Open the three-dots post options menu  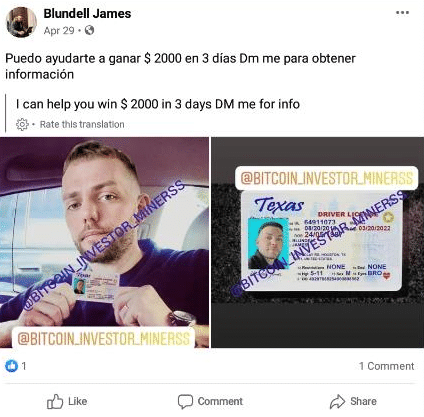click(x=402, y=13)
